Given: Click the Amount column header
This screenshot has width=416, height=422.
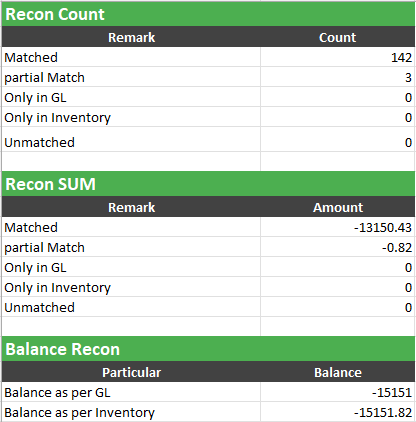Looking at the screenshot, I should (337, 207).
